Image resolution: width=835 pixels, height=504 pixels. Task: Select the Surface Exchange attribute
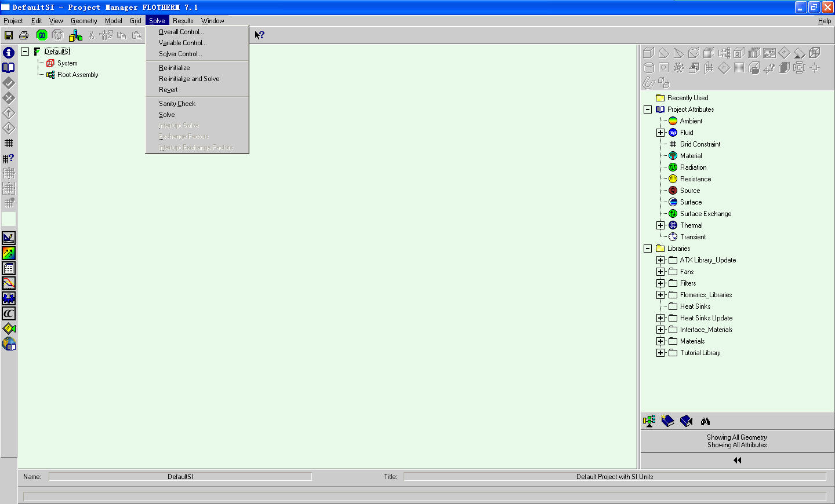pos(706,214)
